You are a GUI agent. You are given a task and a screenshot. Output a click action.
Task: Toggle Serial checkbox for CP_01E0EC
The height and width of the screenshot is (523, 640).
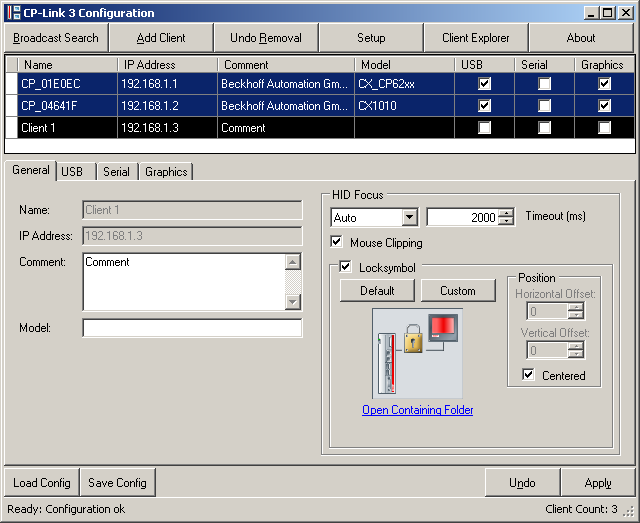click(544, 84)
